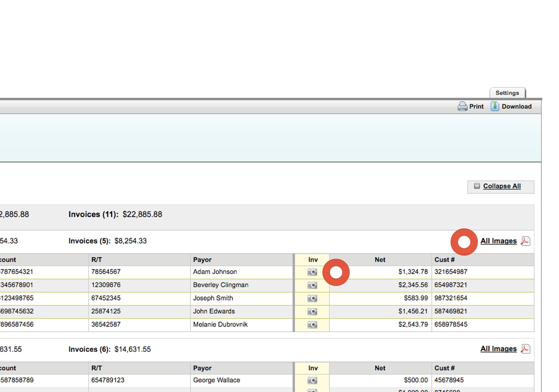
Task: Click the Download icon
Action: 494,106
